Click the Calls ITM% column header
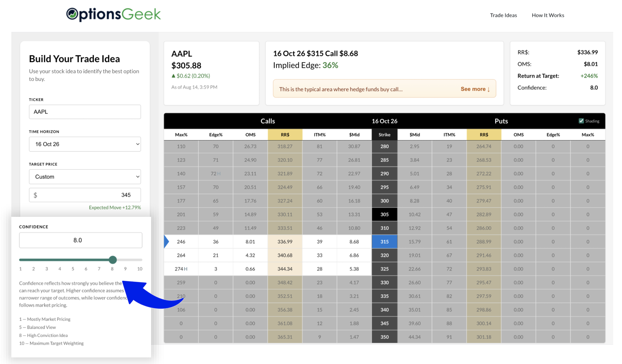 pos(319,135)
